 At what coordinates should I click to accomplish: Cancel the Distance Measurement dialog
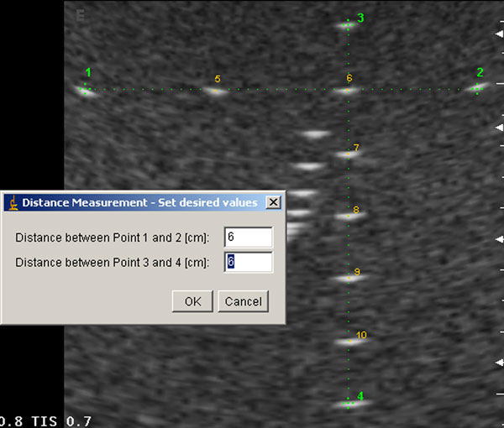tap(244, 301)
